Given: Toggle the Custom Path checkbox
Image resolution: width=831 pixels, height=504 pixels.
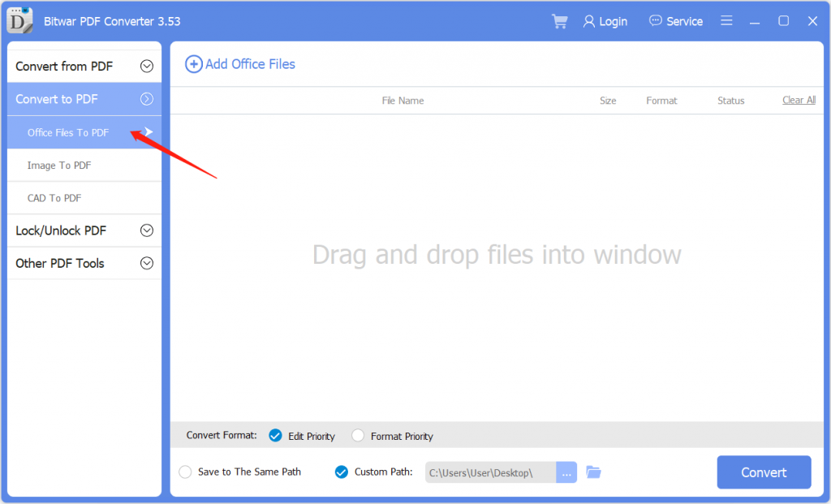Looking at the screenshot, I should [341, 472].
